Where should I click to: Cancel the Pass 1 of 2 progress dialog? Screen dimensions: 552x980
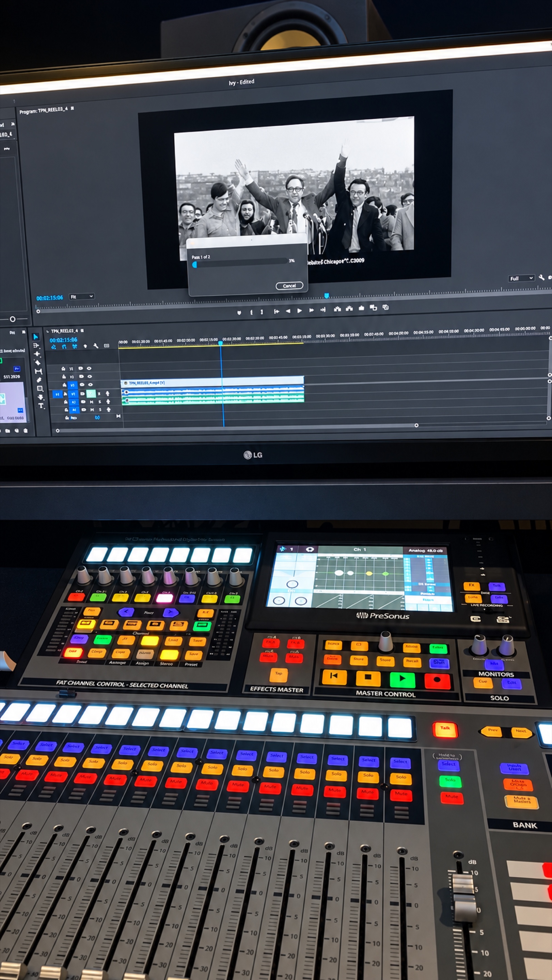[x=289, y=286]
